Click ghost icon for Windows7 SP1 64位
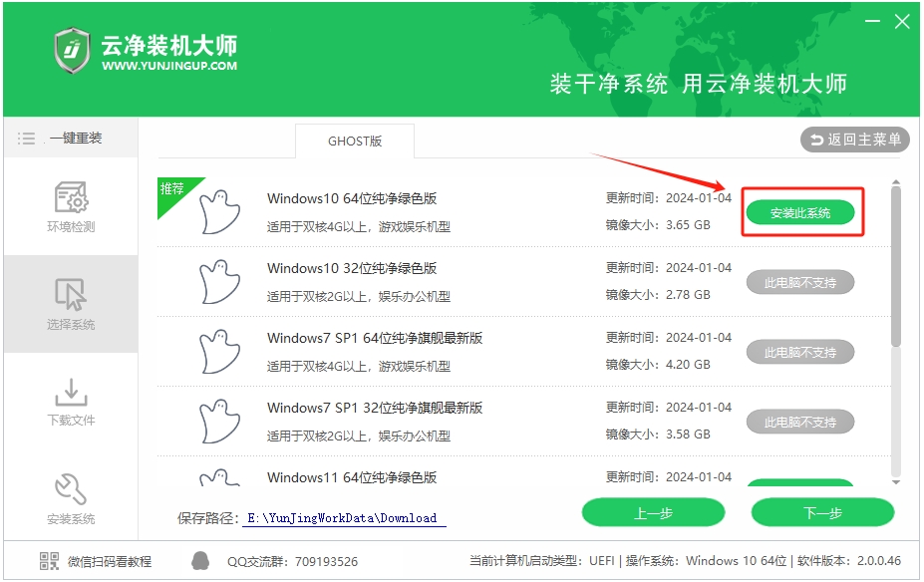This screenshot has height=582, width=924. [x=219, y=352]
